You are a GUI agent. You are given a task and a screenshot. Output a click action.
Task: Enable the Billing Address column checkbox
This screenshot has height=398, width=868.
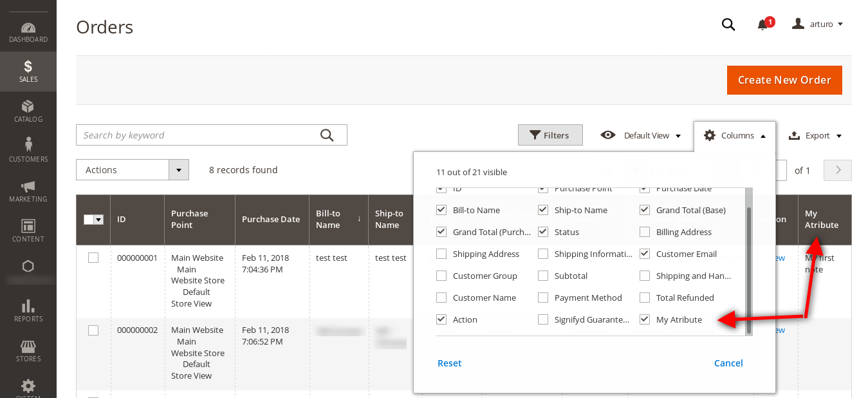point(645,232)
